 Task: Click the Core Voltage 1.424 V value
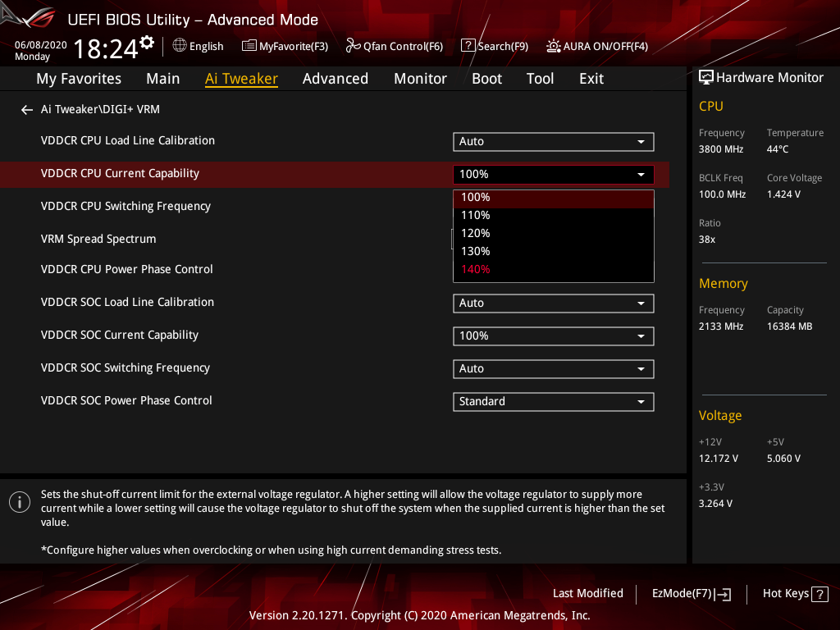pyautogui.click(x=783, y=194)
